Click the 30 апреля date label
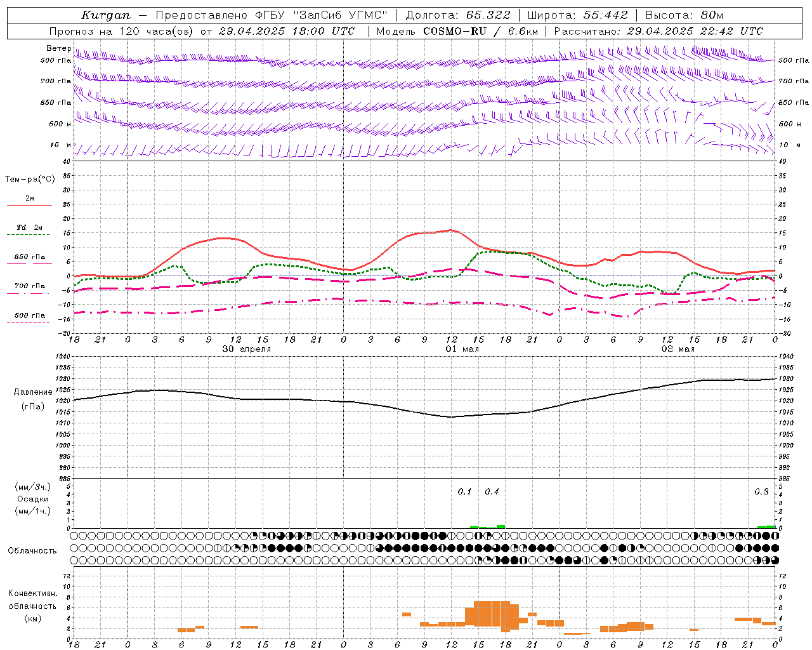The height and width of the screenshot is (650, 812). pos(247,349)
